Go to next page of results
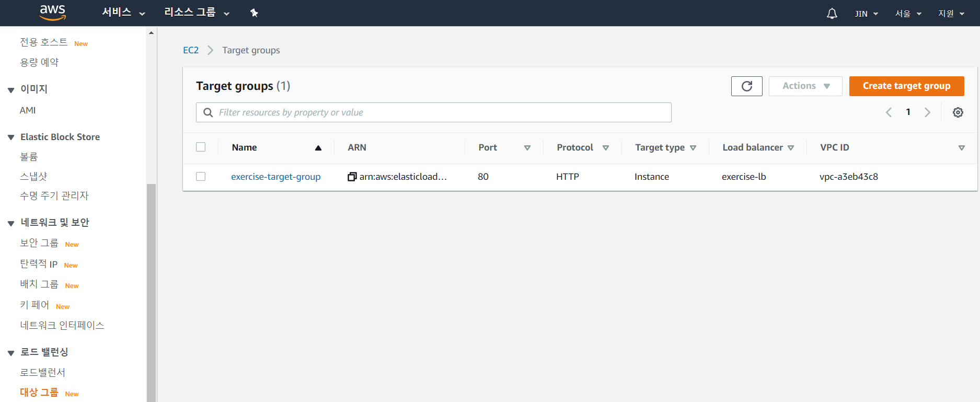The height and width of the screenshot is (402, 980). (927, 112)
